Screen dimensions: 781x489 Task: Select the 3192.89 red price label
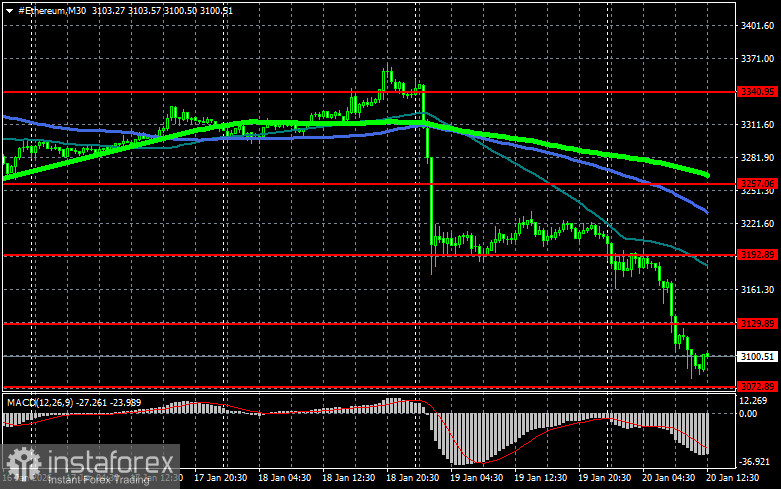pos(758,255)
